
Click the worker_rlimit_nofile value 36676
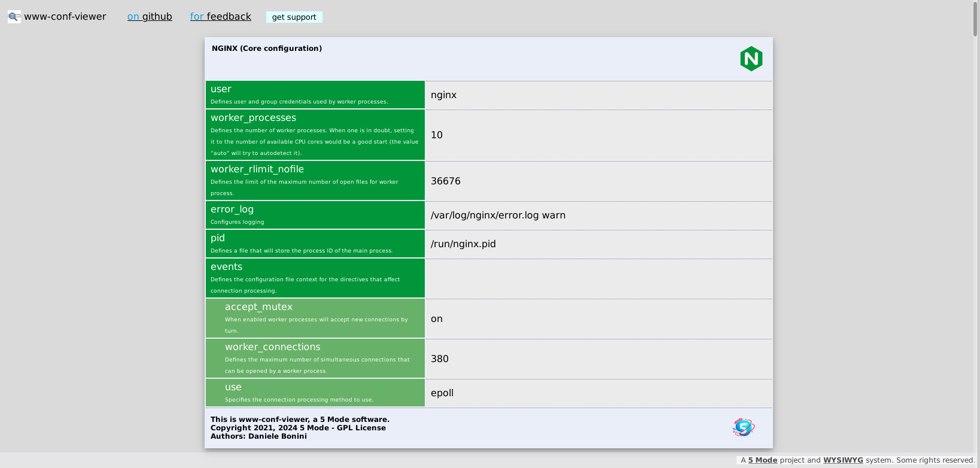click(446, 181)
